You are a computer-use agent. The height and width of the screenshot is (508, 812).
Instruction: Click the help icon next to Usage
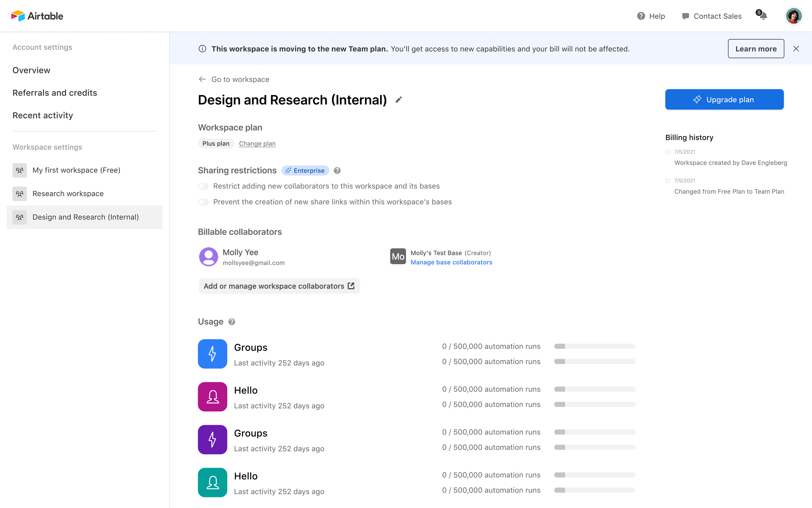(231, 321)
